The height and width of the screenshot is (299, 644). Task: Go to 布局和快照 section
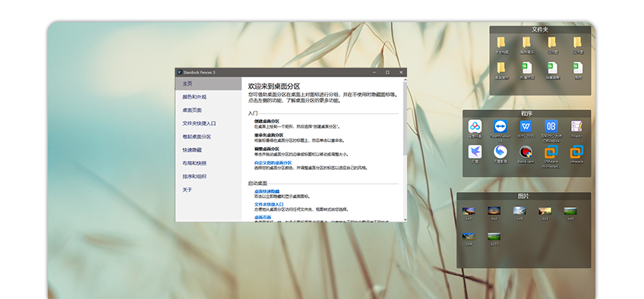pos(208,163)
